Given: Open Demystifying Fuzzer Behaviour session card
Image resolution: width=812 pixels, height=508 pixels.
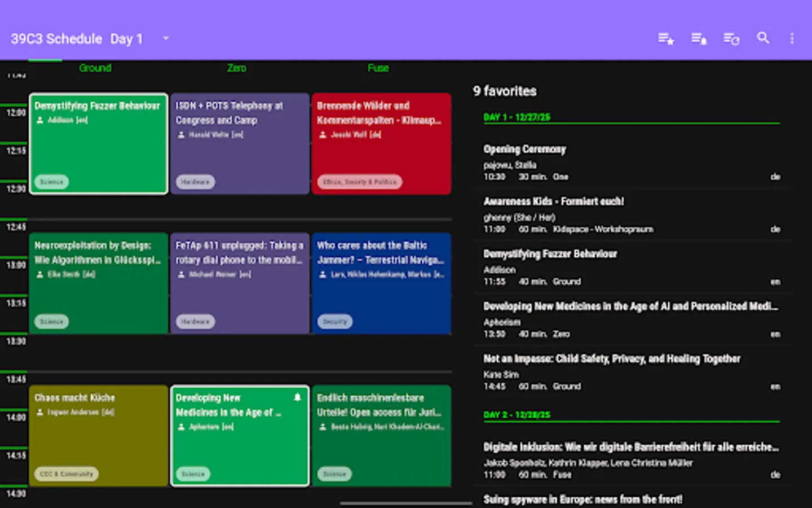Looking at the screenshot, I should click(99, 144).
